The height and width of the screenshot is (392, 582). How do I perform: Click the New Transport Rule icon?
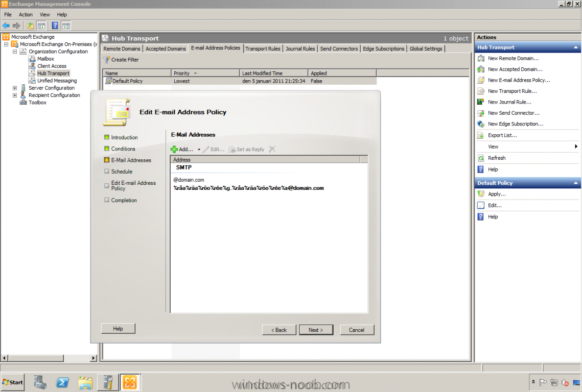click(481, 91)
